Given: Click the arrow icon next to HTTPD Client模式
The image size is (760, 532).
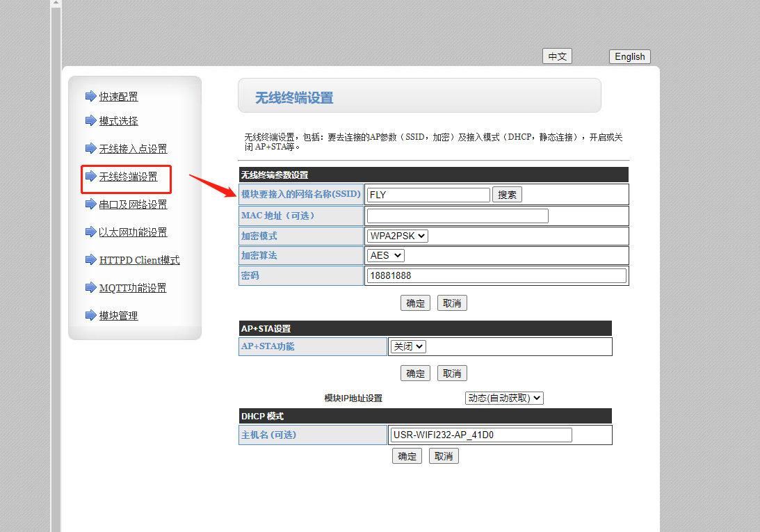Looking at the screenshot, I should pos(90,260).
